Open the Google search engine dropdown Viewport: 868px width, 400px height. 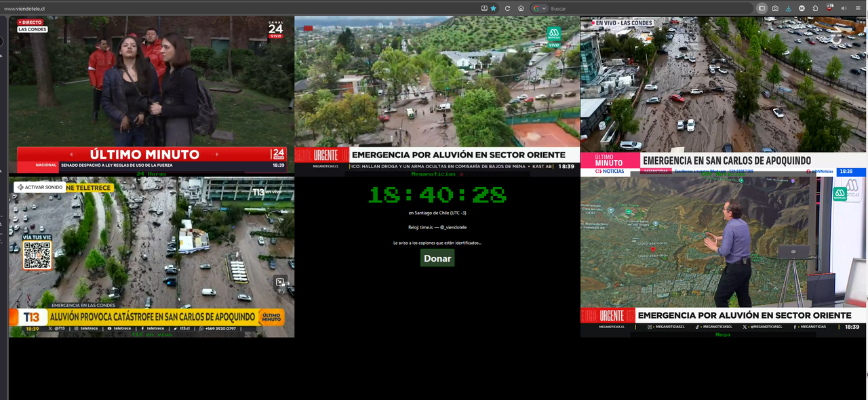coord(540,8)
